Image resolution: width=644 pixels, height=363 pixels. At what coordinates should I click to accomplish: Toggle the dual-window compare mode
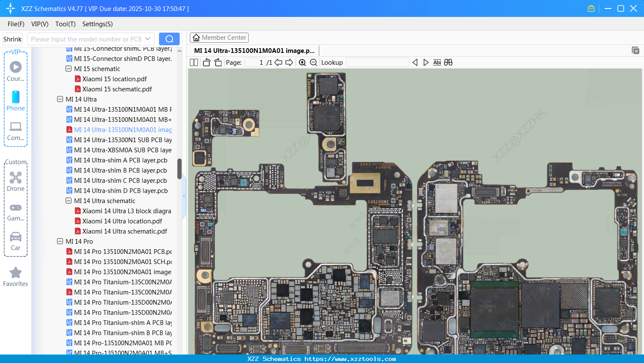pyautogui.click(x=448, y=62)
